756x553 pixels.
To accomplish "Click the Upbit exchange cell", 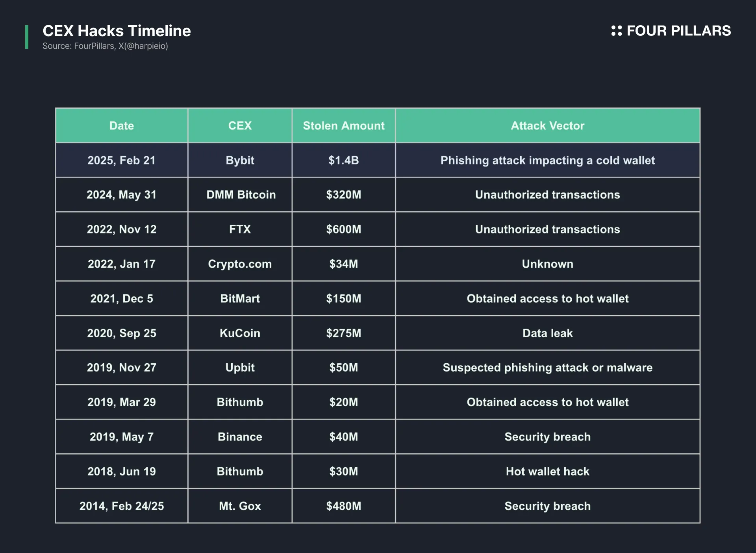I will point(240,368).
